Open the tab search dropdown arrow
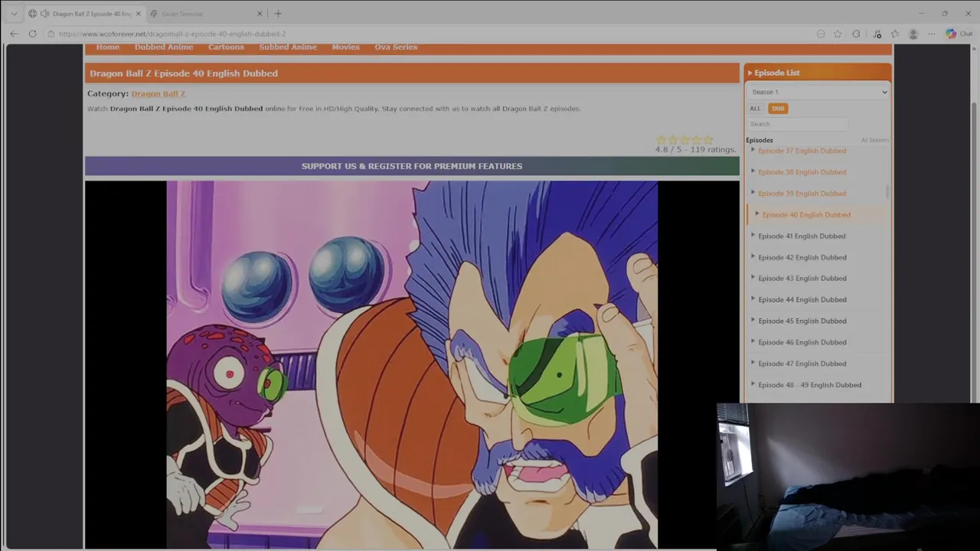 [14, 14]
